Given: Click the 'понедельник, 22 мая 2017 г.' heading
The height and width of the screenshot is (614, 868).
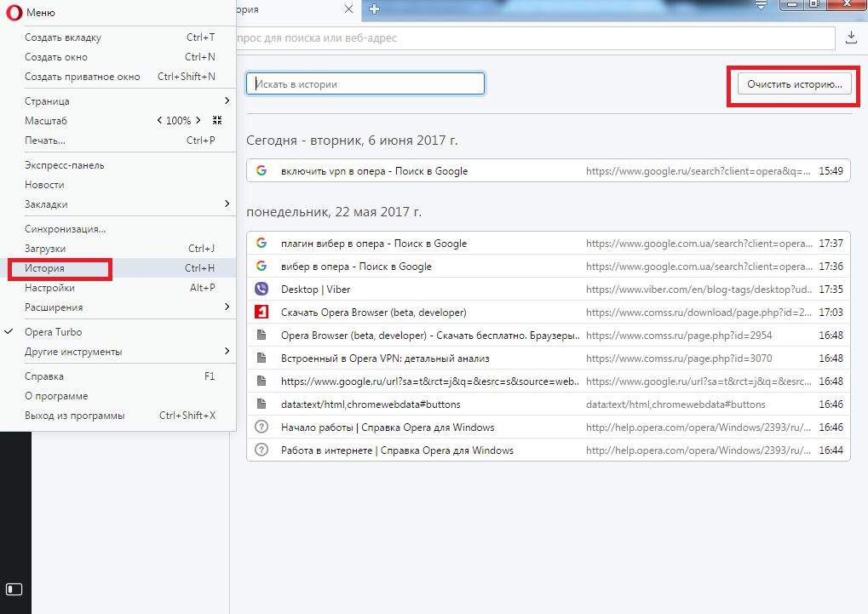Looking at the screenshot, I should 334,212.
